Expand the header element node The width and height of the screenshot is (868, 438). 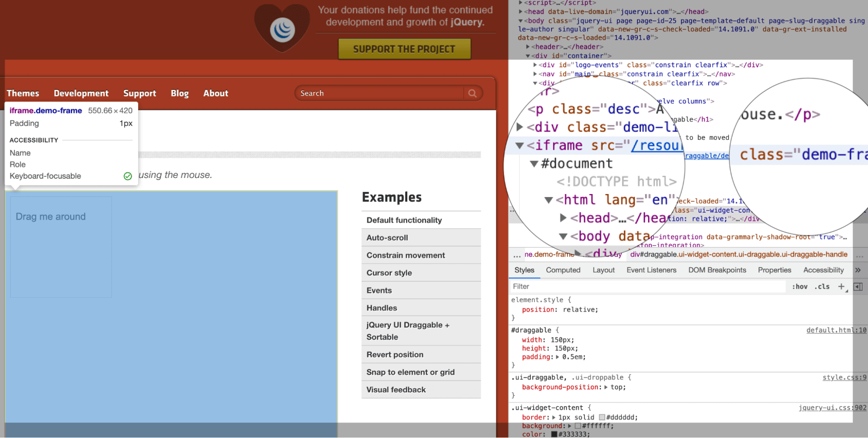[x=528, y=47]
